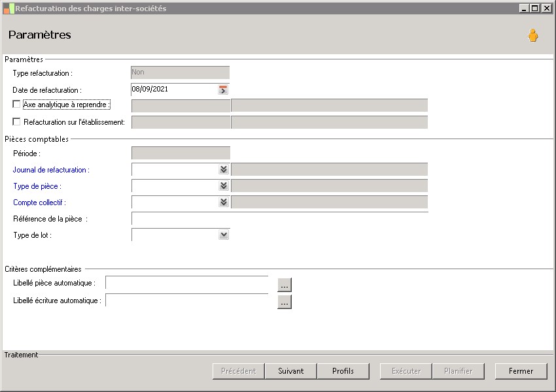Viewport: 556px width, 392px height.
Task: Enable the Axe analytique à reprendre checkbox
Action: click(16, 104)
